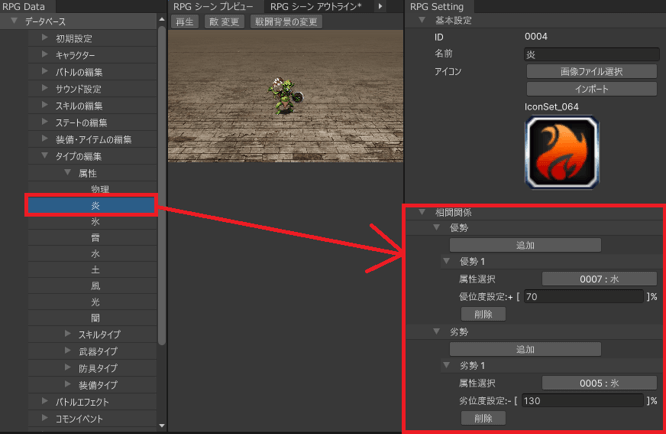Viewport: 666px width, 434px height.
Task: Delete 劣勢1 with 削除 button
Action: [483, 418]
